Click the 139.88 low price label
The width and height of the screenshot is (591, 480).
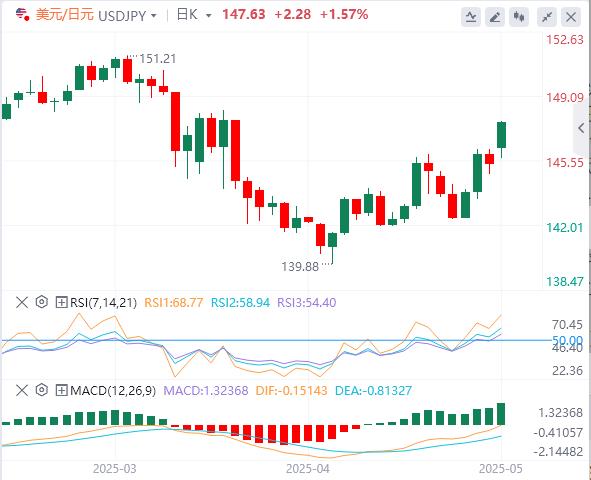(300, 267)
